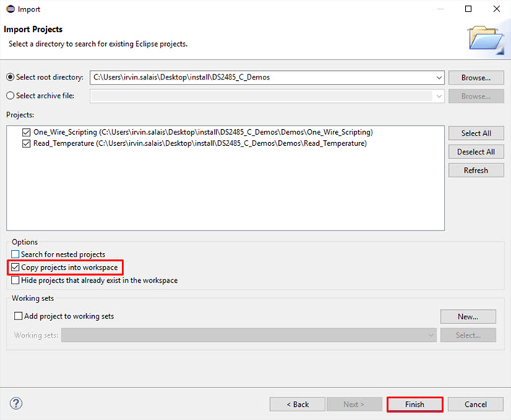
Task: Open the root directory dropdown arrow
Action: tap(439, 77)
